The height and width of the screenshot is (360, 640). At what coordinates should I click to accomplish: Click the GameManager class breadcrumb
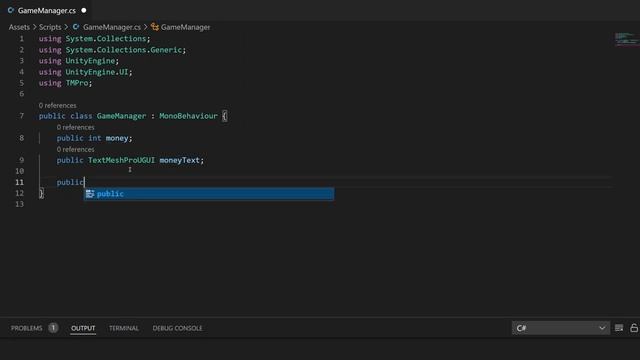tap(185, 27)
